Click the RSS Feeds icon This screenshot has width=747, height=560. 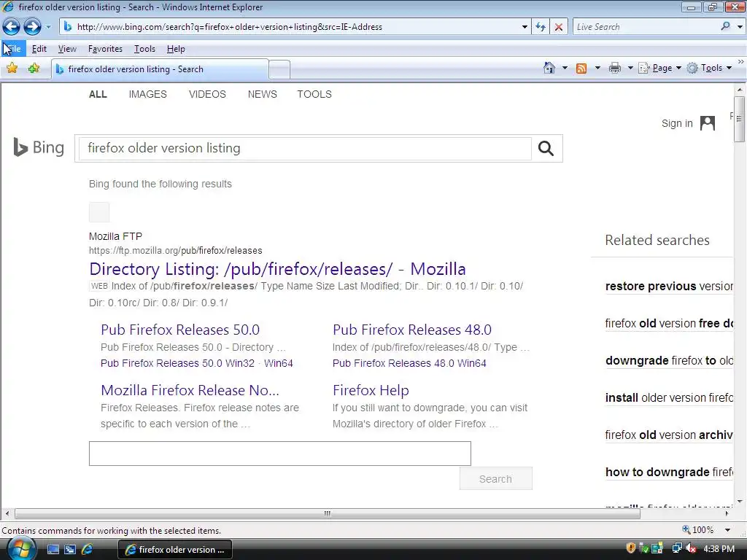pyautogui.click(x=581, y=68)
